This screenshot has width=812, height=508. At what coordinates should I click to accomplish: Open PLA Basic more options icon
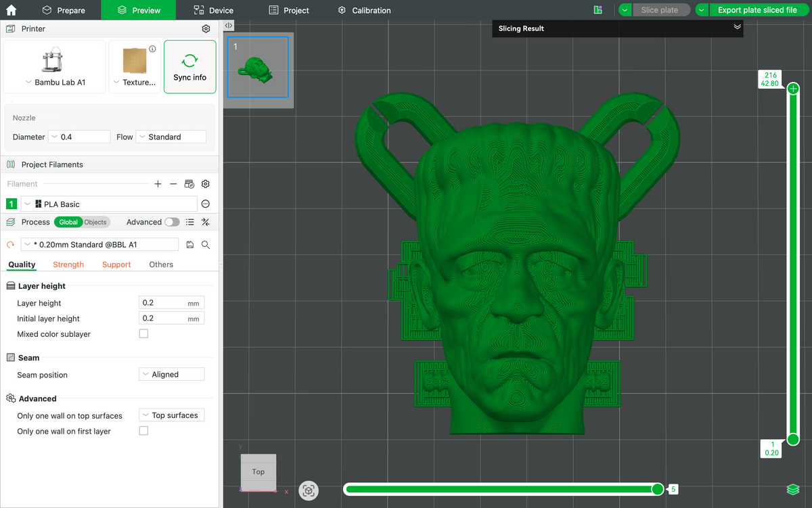(206, 204)
